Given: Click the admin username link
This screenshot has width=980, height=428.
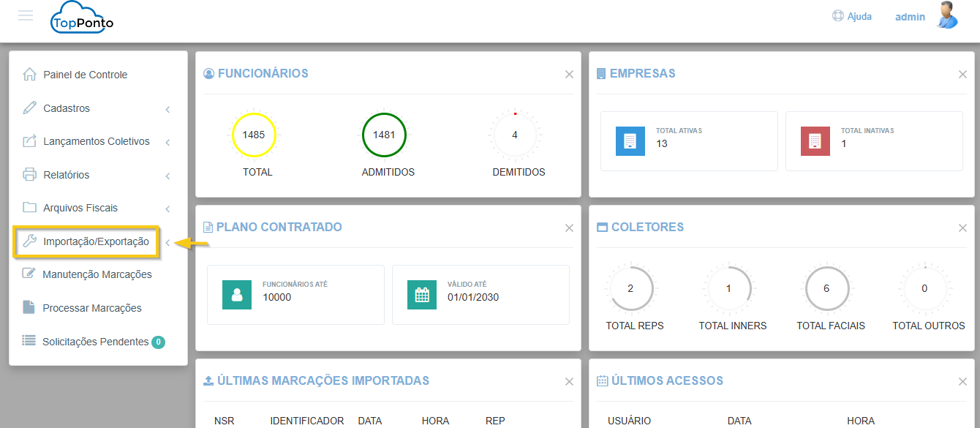Looking at the screenshot, I should (x=910, y=16).
